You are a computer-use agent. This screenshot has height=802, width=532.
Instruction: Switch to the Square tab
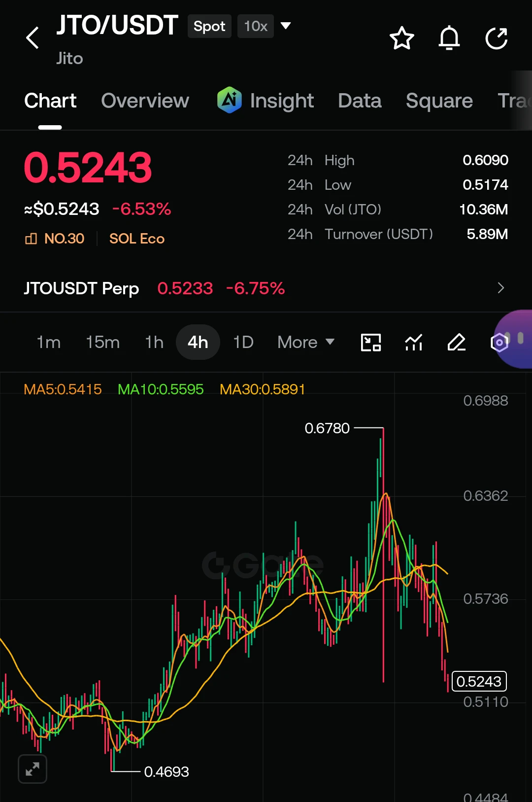(x=439, y=101)
